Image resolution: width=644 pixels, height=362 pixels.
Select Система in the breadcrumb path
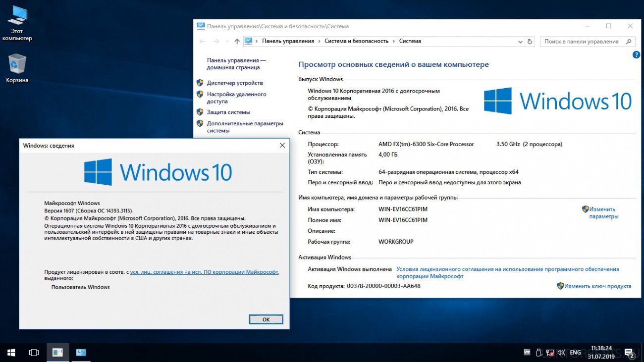[410, 42]
